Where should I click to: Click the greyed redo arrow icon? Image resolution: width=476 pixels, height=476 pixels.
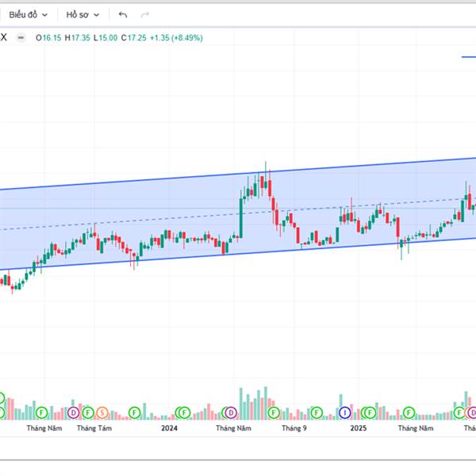click(145, 14)
